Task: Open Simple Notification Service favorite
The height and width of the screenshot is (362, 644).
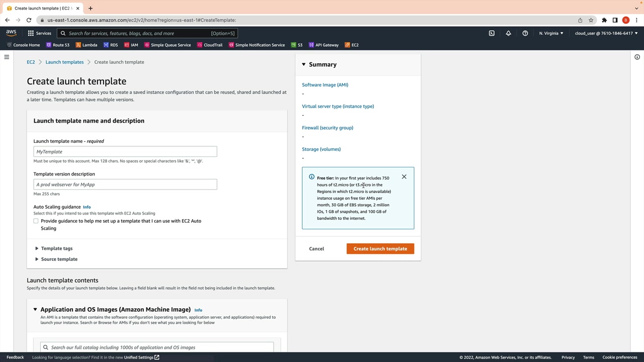Action: pyautogui.click(x=257, y=45)
